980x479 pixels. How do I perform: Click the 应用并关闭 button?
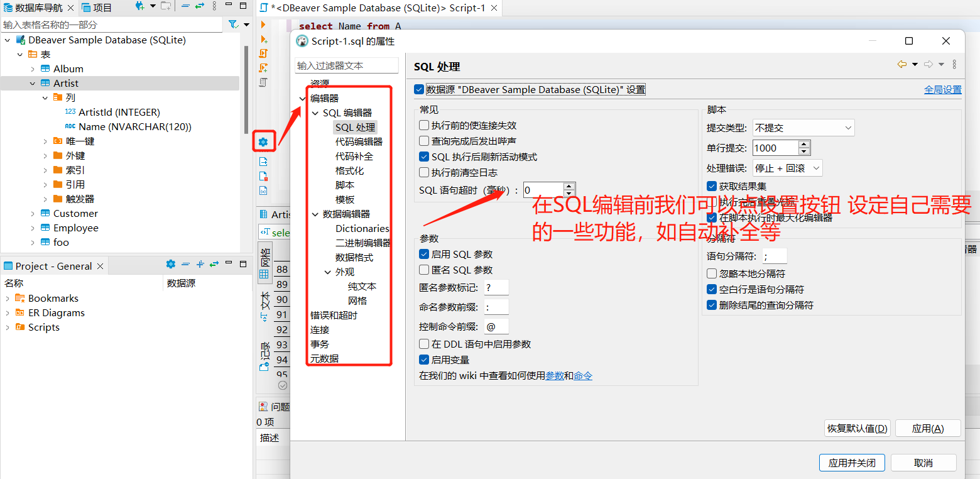852,463
